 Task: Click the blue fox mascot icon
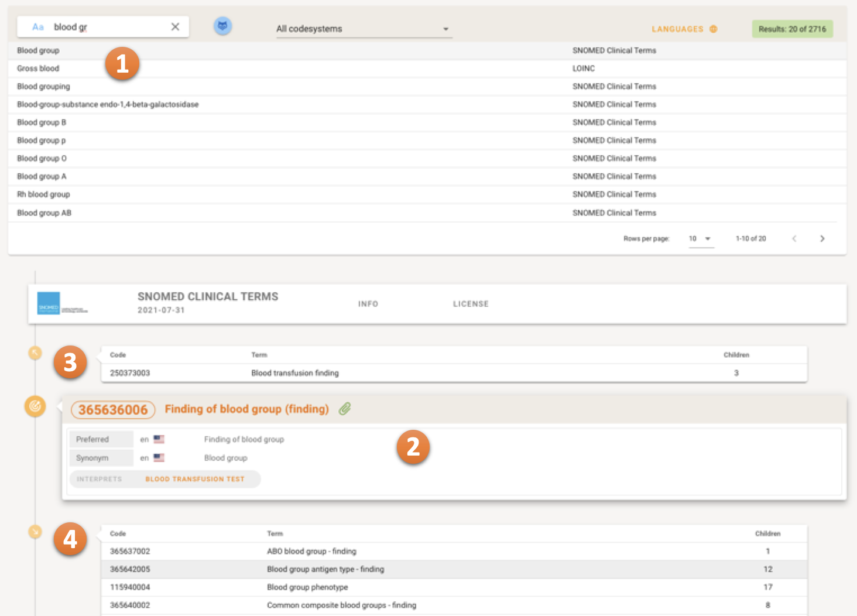[x=222, y=26]
